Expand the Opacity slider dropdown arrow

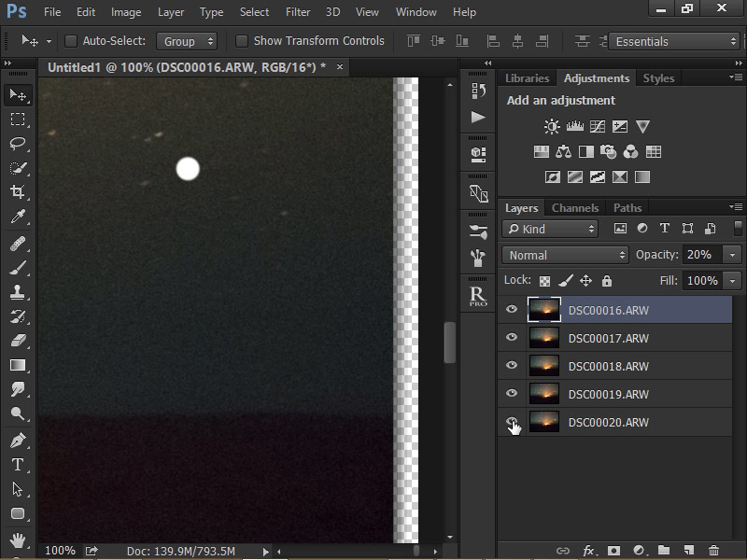(732, 255)
